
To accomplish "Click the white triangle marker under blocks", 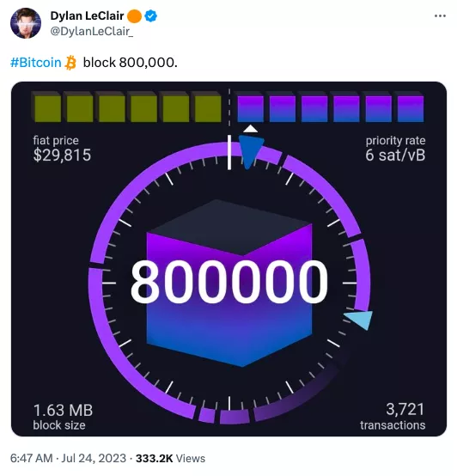I will (250, 129).
